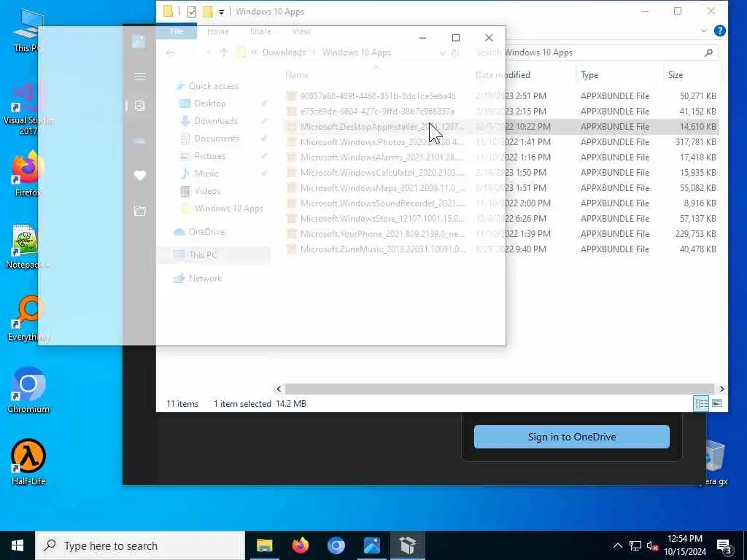Click the Sign in to OneDrive button
Viewport: 747px width, 560px height.
(x=572, y=437)
